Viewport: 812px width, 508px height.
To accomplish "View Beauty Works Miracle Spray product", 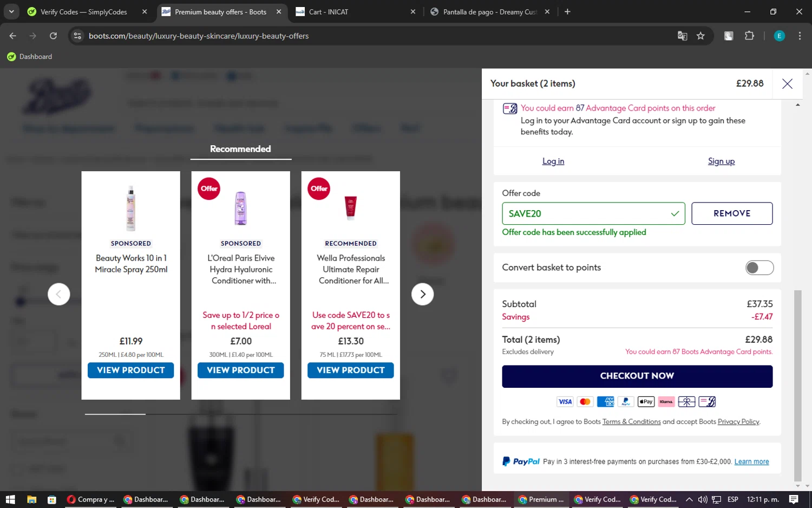I will point(130,370).
